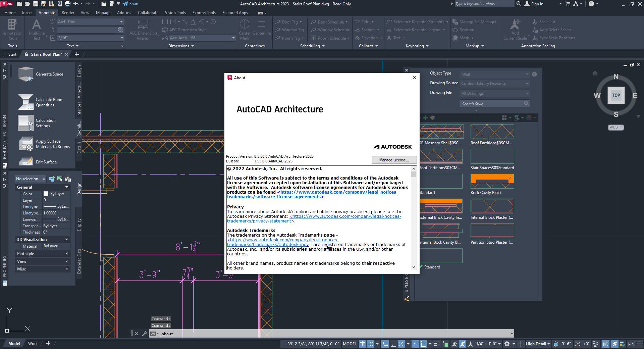The height and width of the screenshot is (349, 644).
Task: Toggle automatic annotation scale update in status bar
Action: 463,344
